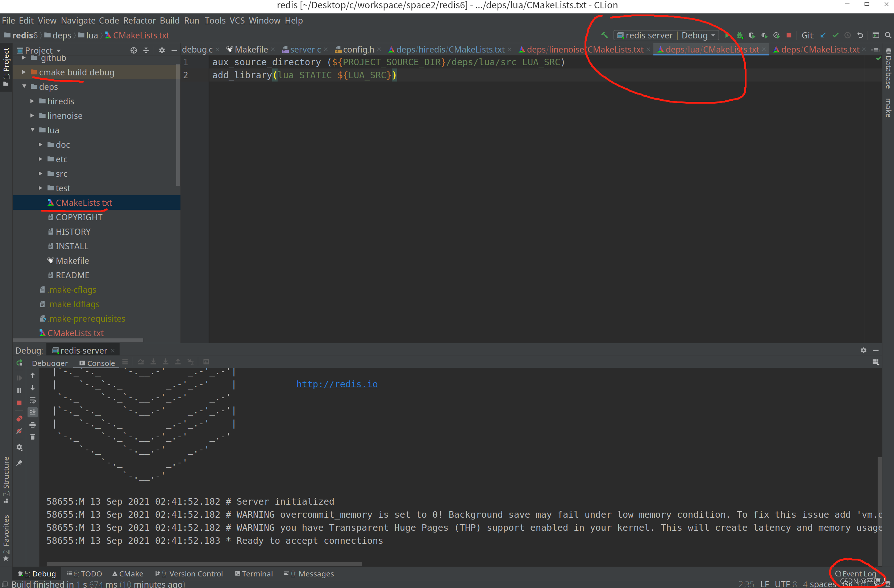
Task: Expand the hiredis folder
Action: (x=32, y=101)
